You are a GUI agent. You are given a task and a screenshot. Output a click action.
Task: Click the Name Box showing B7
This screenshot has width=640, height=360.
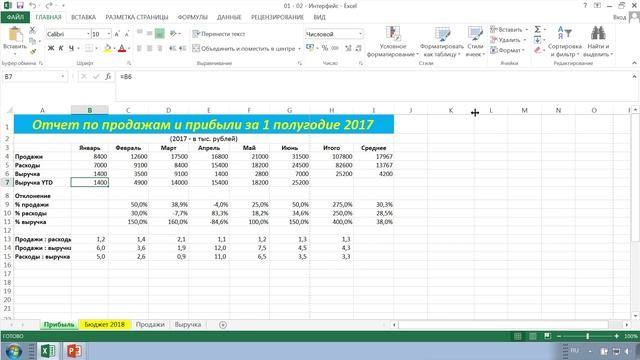[x=32, y=76]
